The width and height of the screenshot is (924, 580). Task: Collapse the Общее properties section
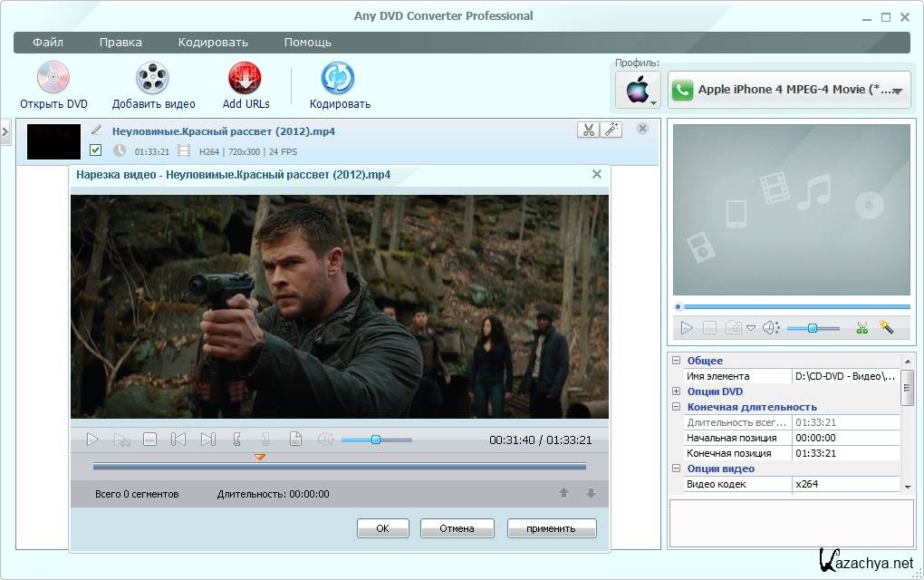click(x=676, y=361)
